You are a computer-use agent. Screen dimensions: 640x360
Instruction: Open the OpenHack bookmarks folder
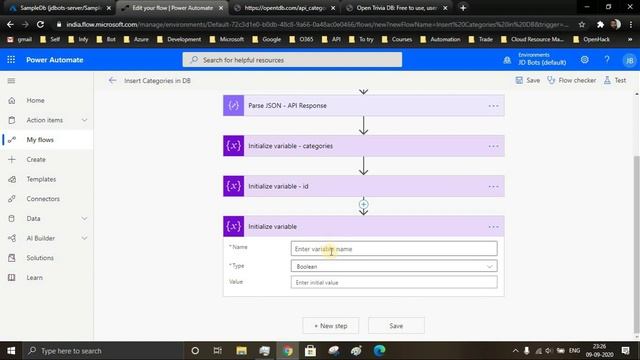[591, 39]
